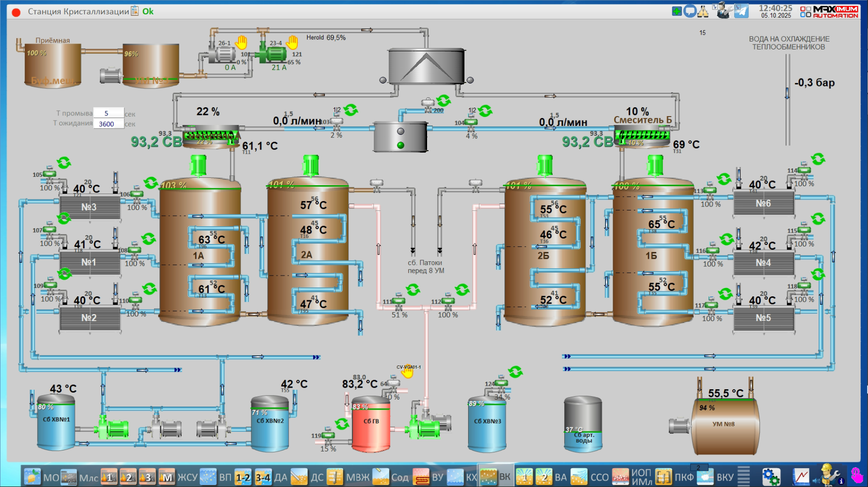Open valve 119 control showing 15 %
The height and width of the screenshot is (487, 868).
click(x=328, y=436)
